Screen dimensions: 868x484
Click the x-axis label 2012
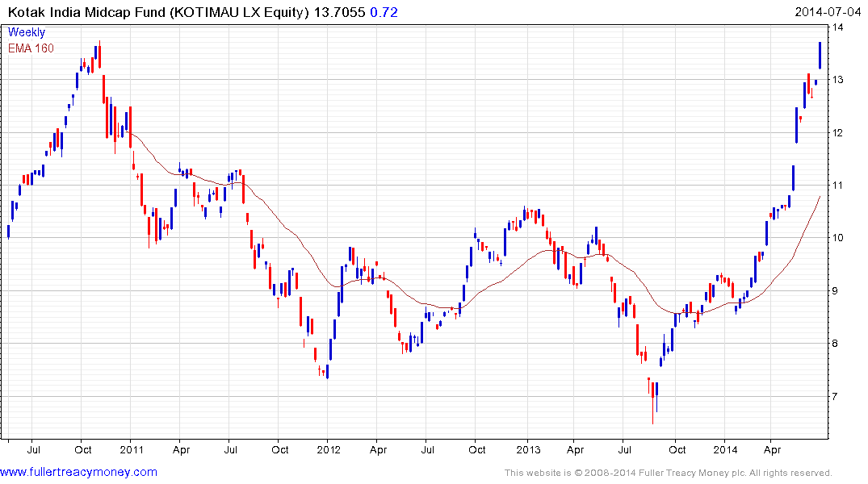(329, 449)
